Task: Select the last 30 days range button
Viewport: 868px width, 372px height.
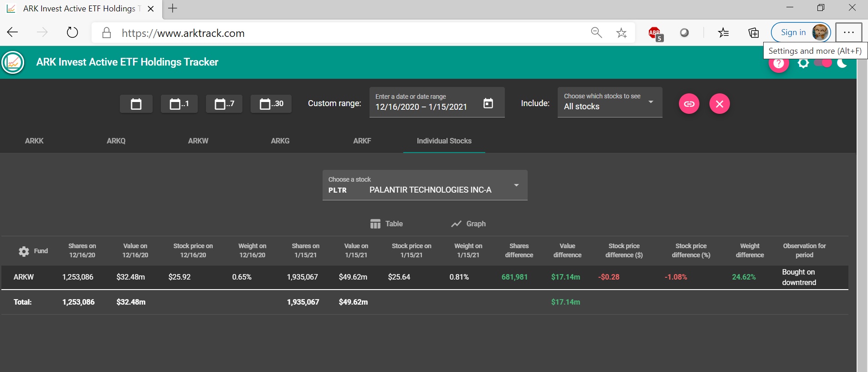Action: [271, 104]
